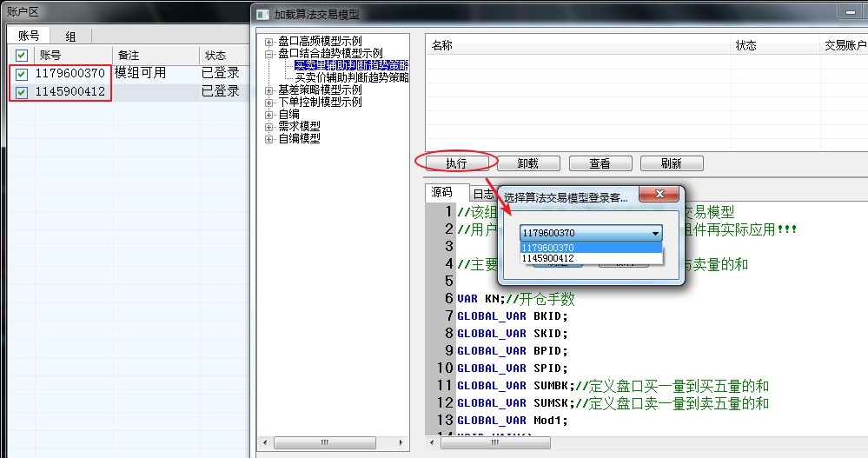The height and width of the screenshot is (458, 868).
Task: Expand the 盘口高频模型示例 tree node
Action: coord(269,42)
